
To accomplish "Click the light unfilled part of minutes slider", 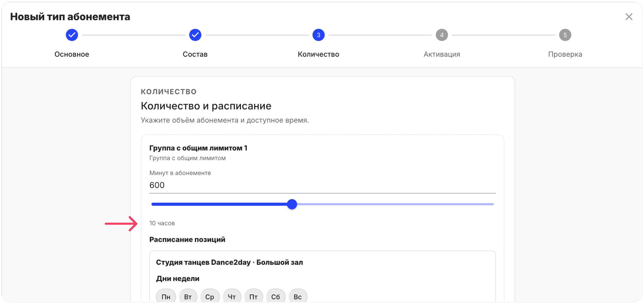I will pos(395,204).
